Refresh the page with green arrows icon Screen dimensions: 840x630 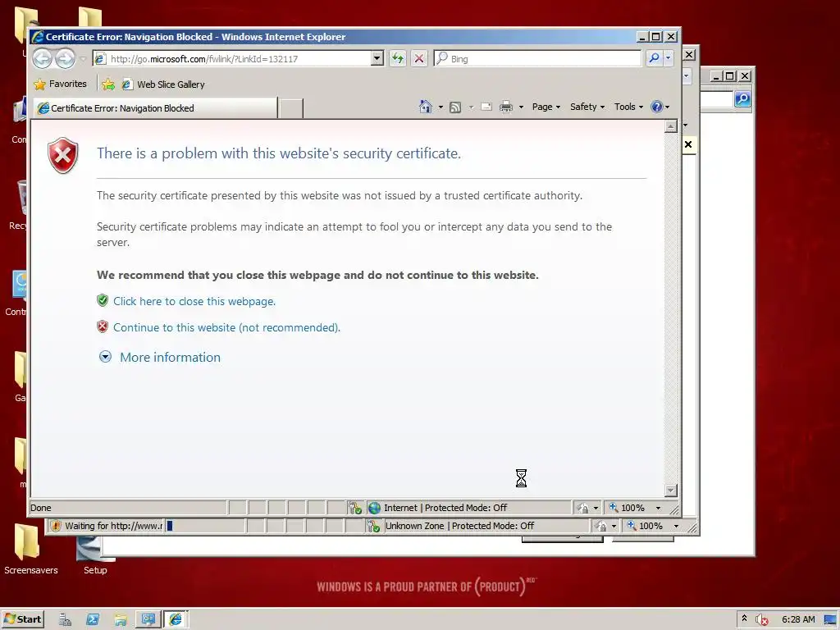pos(398,58)
